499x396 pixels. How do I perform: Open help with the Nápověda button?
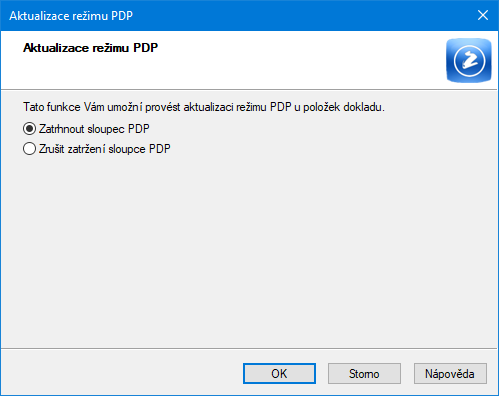click(450, 373)
